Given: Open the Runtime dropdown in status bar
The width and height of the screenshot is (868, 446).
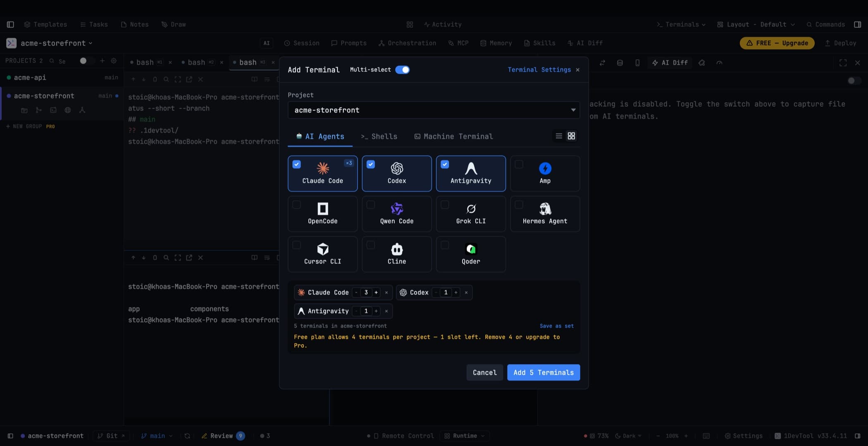Looking at the screenshot, I should 465,436.
